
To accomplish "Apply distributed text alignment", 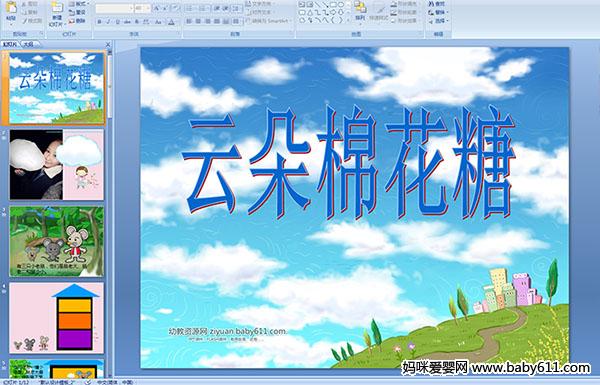I will point(226,21).
